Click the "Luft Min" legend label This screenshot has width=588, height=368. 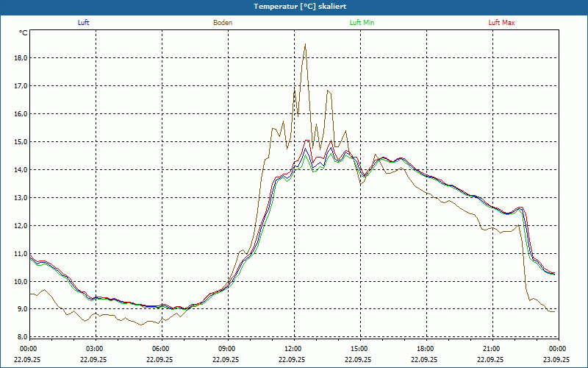(x=362, y=23)
